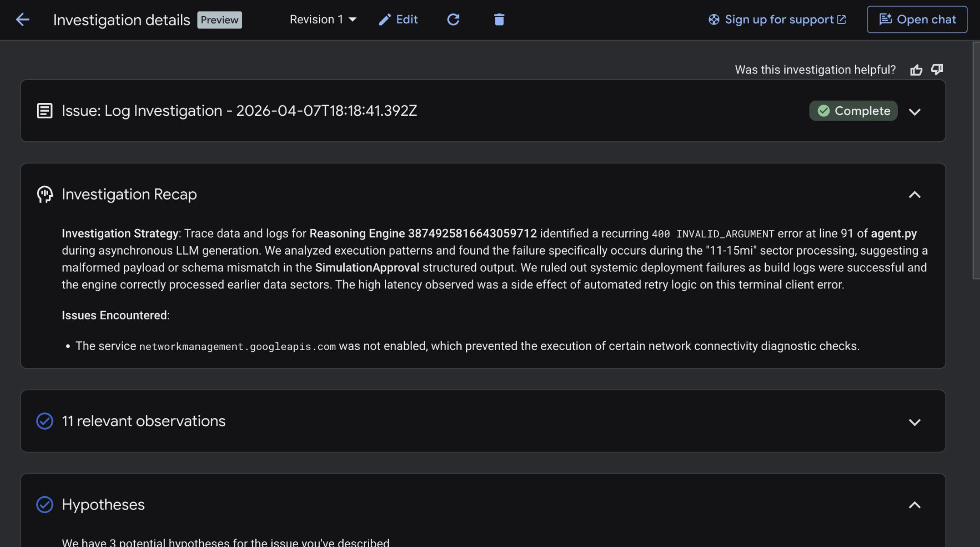Delete investigation using trash icon
980x547 pixels.
(499, 20)
